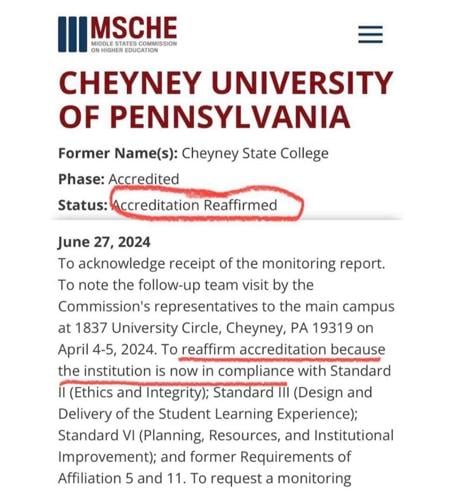The image size is (454, 500).
Task: Click the blue striped MSCHE emblem
Action: click(x=72, y=34)
